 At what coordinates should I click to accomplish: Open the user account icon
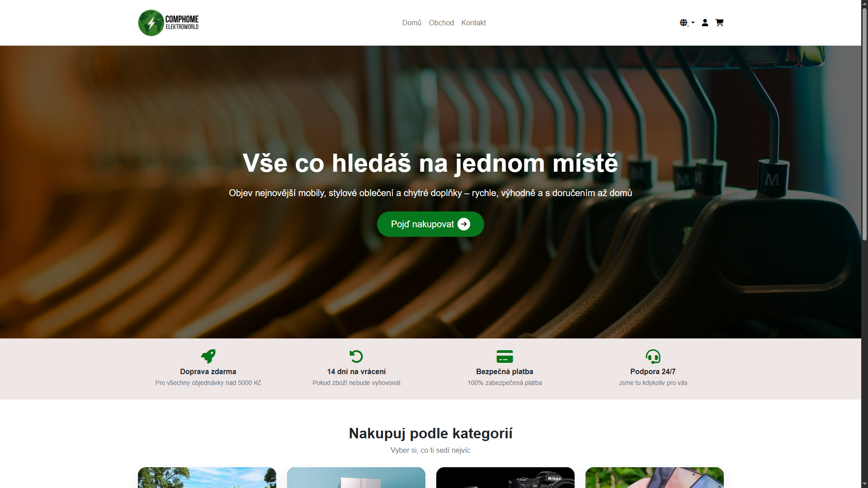point(705,23)
